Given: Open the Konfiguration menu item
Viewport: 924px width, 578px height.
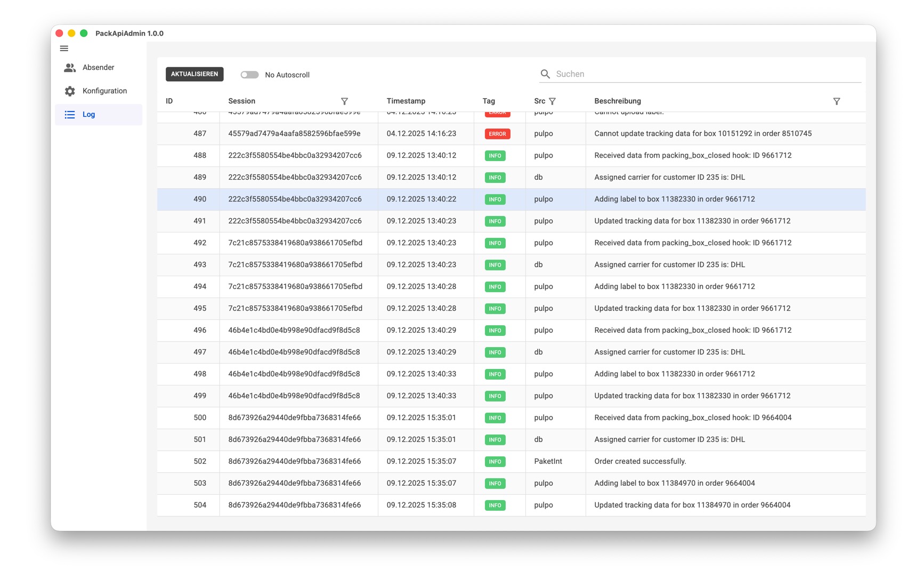Looking at the screenshot, I should coord(104,91).
